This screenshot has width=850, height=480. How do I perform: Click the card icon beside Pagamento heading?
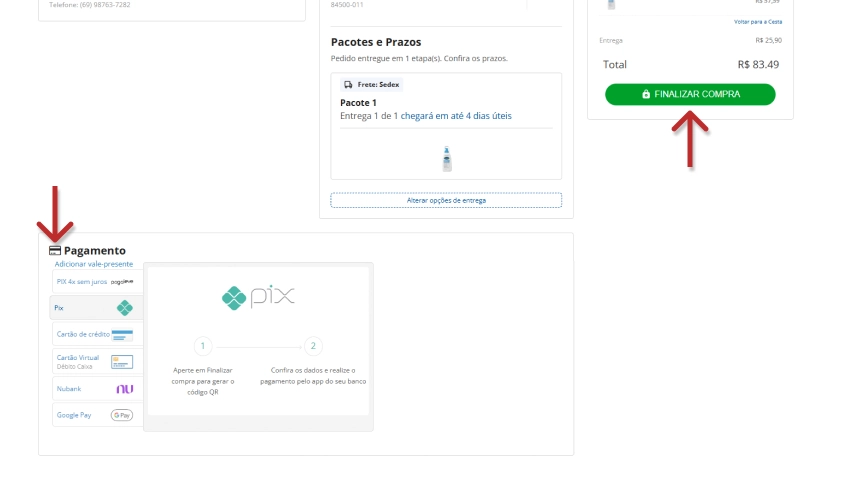click(55, 250)
